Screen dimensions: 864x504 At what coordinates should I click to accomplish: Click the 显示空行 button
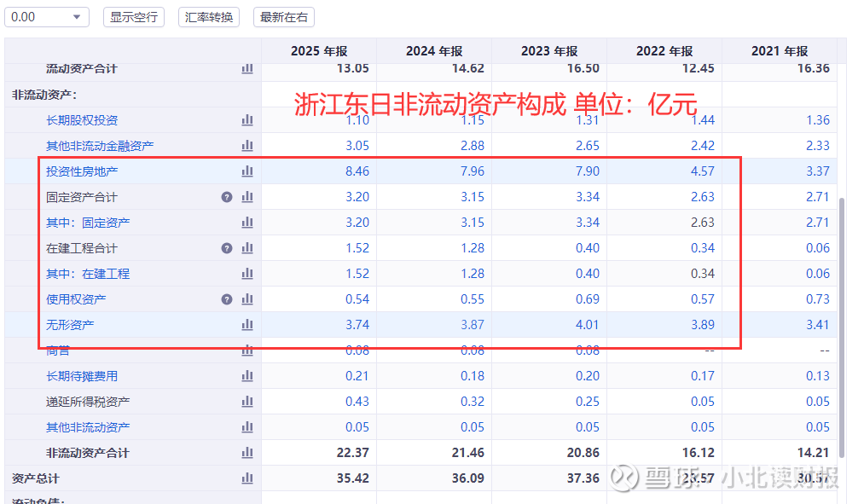[x=134, y=17]
